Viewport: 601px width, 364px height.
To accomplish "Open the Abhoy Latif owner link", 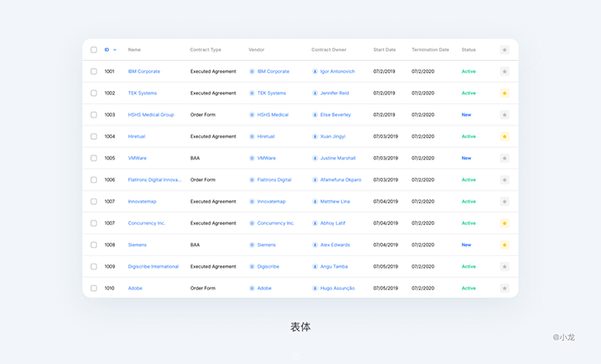I will 333,223.
